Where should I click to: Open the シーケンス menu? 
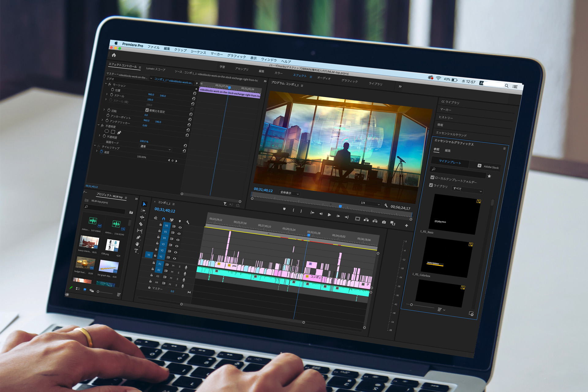pyautogui.click(x=198, y=52)
